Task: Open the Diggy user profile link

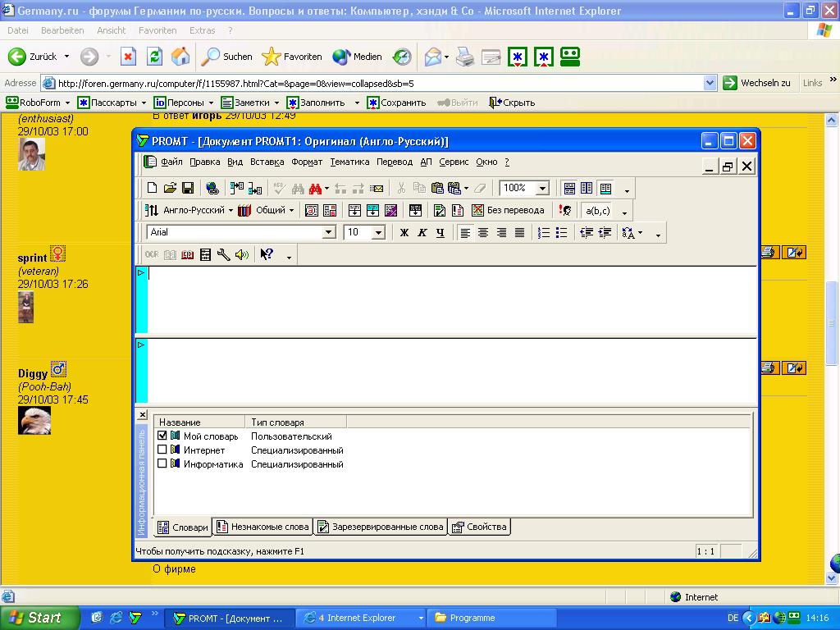Action: click(x=33, y=373)
